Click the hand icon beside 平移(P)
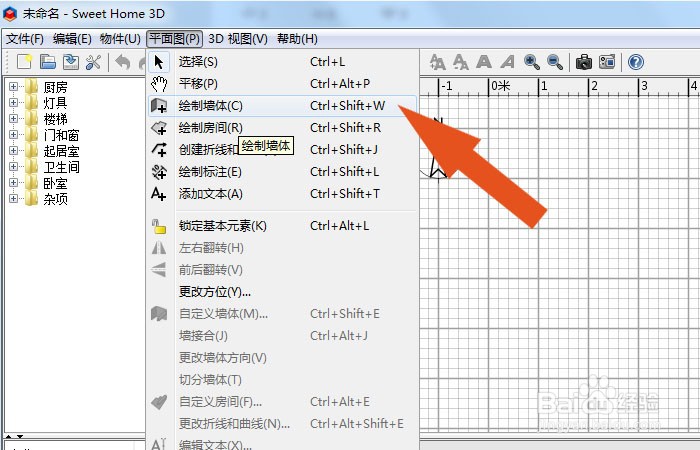 159,83
